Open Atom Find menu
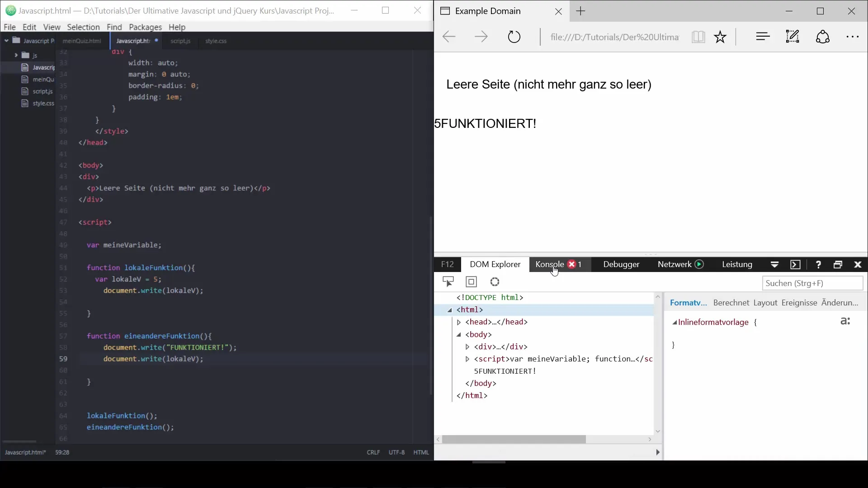The height and width of the screenshot is (488, 868). (x=114, y=27)
